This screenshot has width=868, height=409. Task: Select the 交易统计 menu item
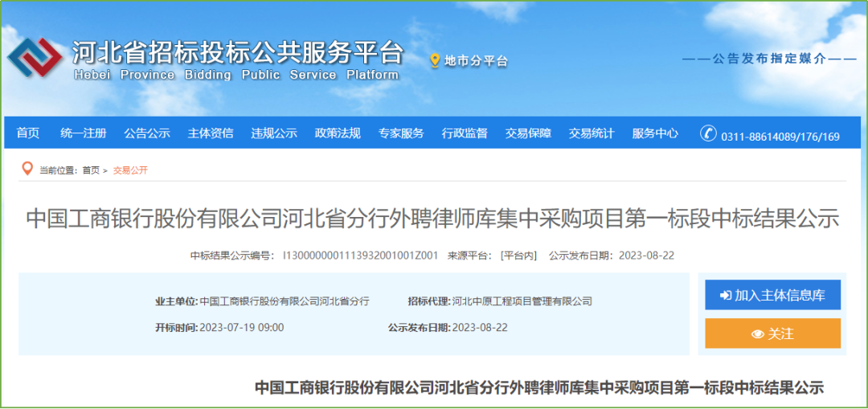coord(592,133)
